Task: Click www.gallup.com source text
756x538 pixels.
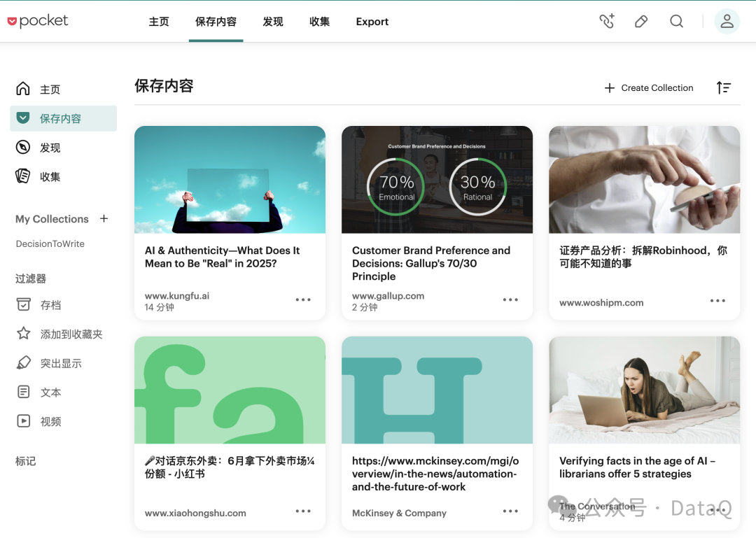Action: point(388,296)
